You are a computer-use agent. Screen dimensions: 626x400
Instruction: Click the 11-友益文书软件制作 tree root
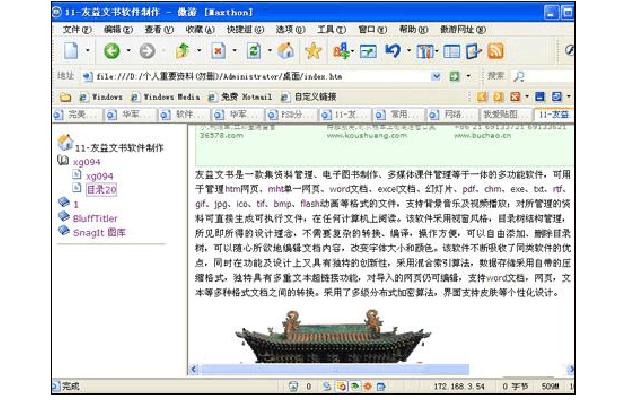[119, 148]
